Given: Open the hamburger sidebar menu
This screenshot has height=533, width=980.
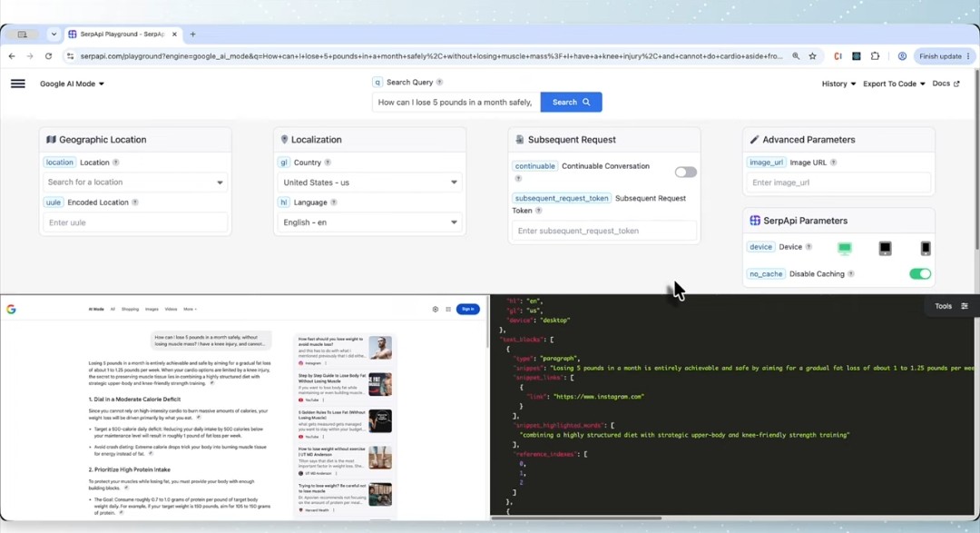Looking at the screenshot, I should (x=18, y=84).
